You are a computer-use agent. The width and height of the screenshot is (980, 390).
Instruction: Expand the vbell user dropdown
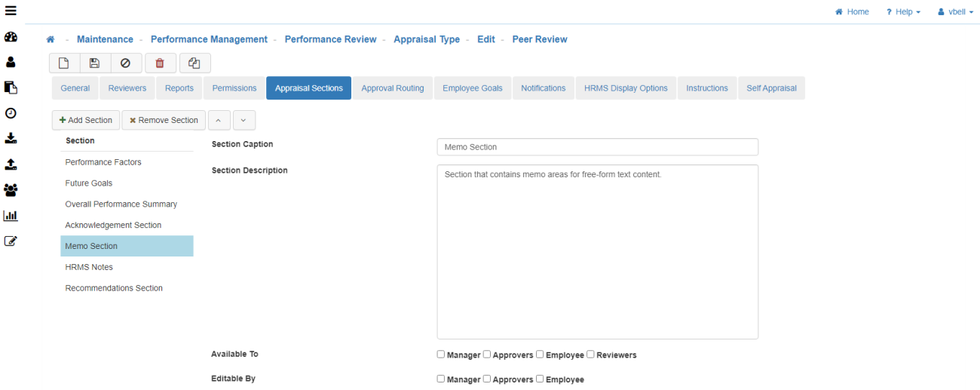pyautogui.click(x=955, y=12)
